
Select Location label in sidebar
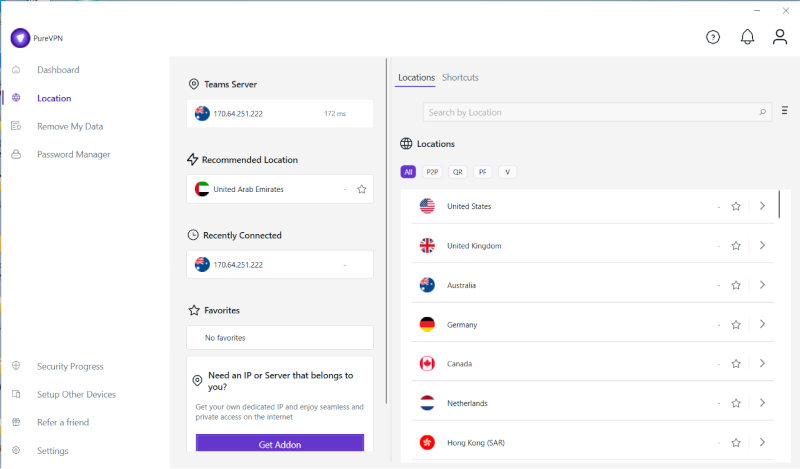(54, 98)
